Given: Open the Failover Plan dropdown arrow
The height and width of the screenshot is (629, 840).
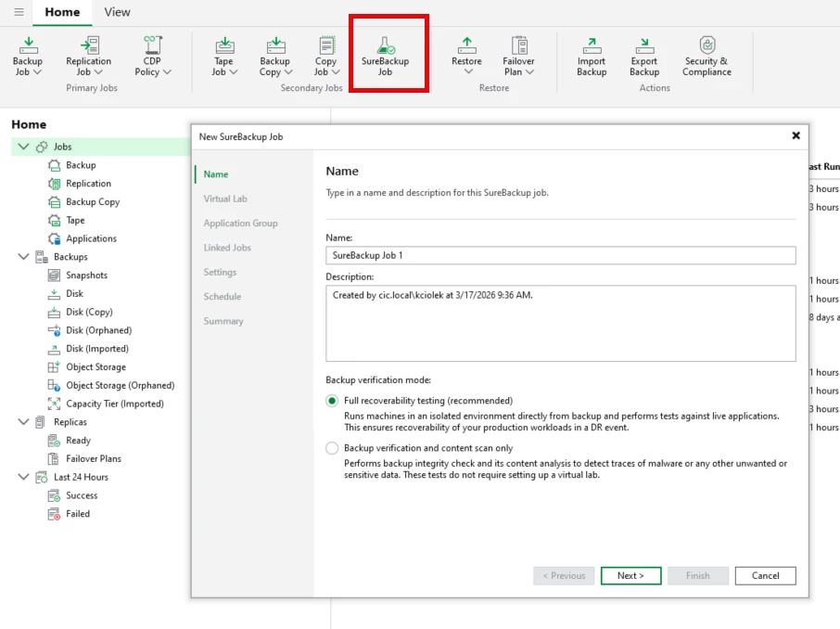Looking at the screenshot, I should [529, 71].
